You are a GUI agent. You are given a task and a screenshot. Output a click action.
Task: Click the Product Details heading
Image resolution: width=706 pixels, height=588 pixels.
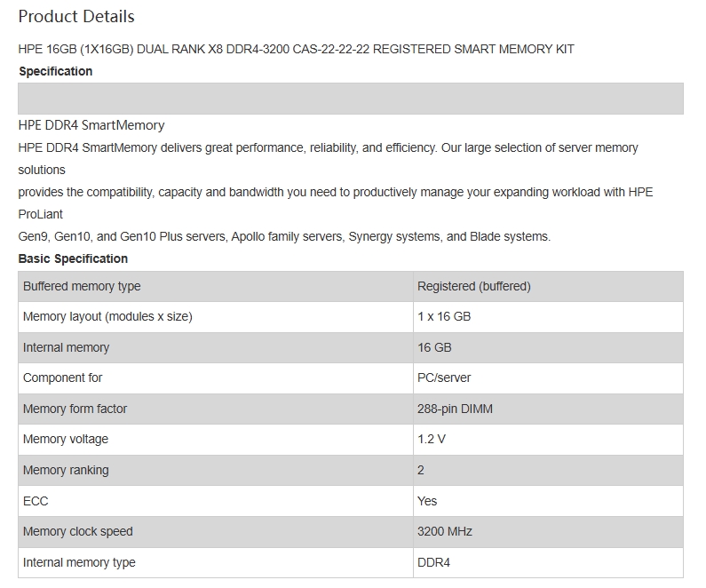[x=76, y=16]
